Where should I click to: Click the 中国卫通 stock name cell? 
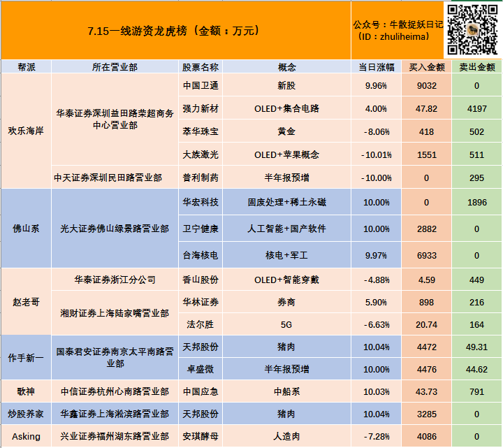pyautogui.click(x=201, y=85)
